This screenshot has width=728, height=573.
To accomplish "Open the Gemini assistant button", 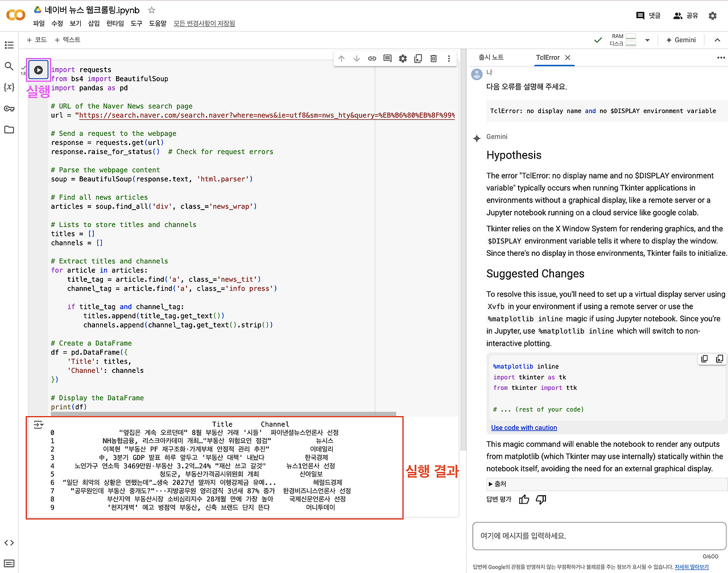I will 681,40.
